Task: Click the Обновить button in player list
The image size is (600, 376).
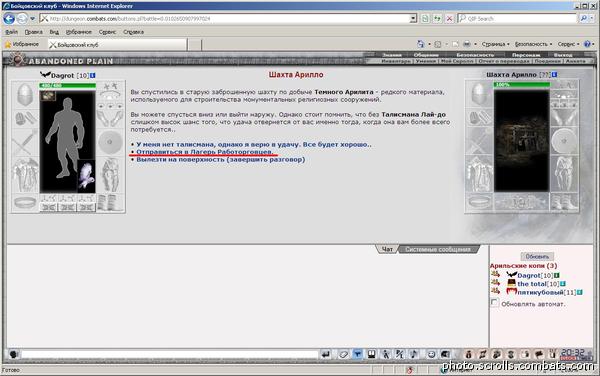Action: [537, 256]
